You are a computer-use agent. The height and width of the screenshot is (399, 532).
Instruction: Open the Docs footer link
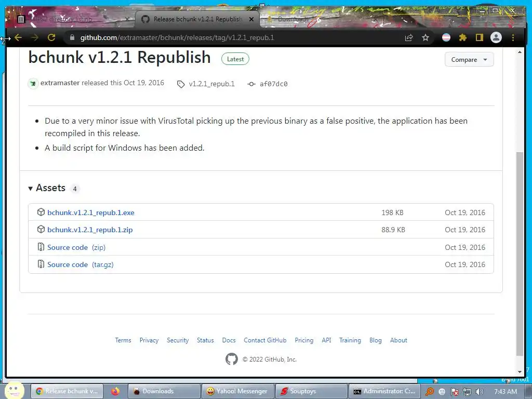[229, 340]
